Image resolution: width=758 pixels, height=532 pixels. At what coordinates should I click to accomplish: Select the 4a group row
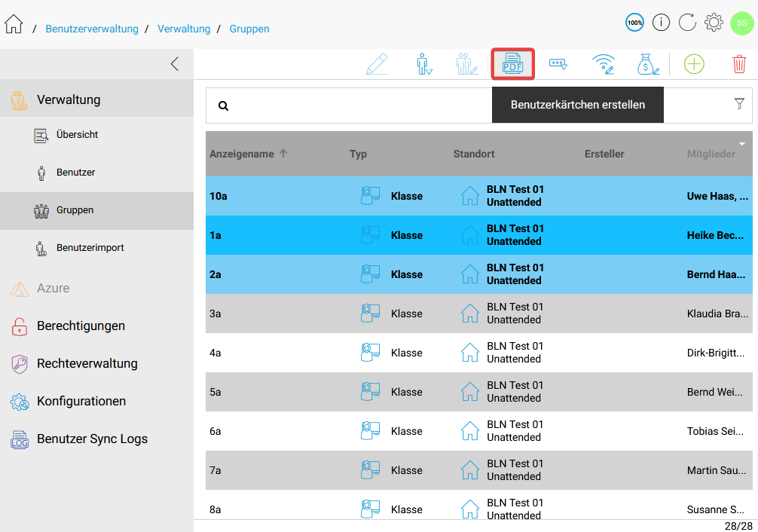point(479,353)
